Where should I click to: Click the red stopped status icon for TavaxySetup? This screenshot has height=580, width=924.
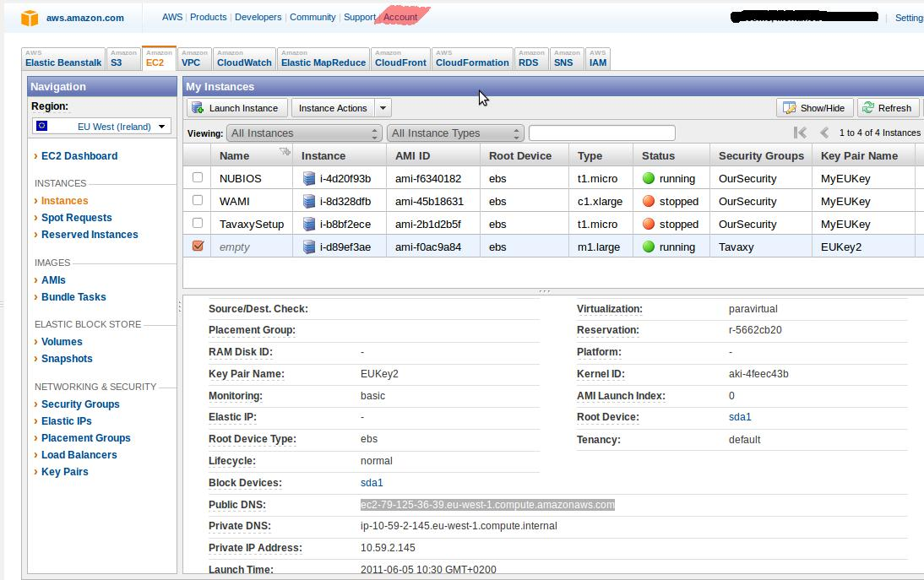(x=649, y=225)
